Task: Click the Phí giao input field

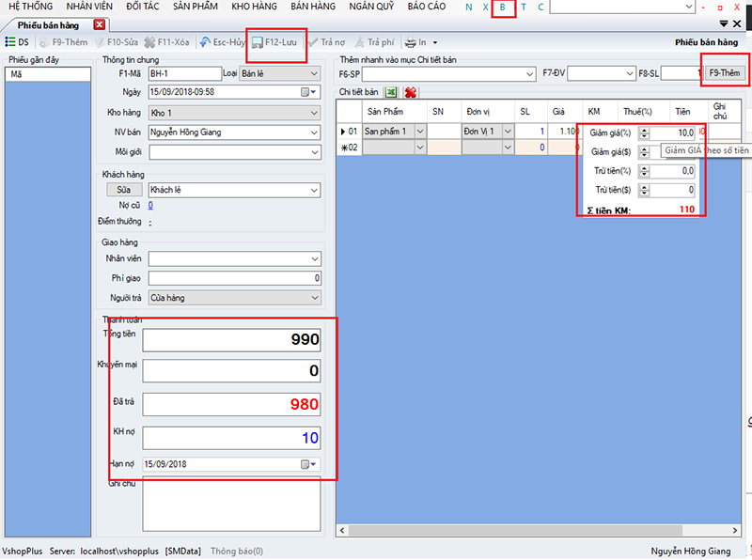Action: [x=234, y=278]
